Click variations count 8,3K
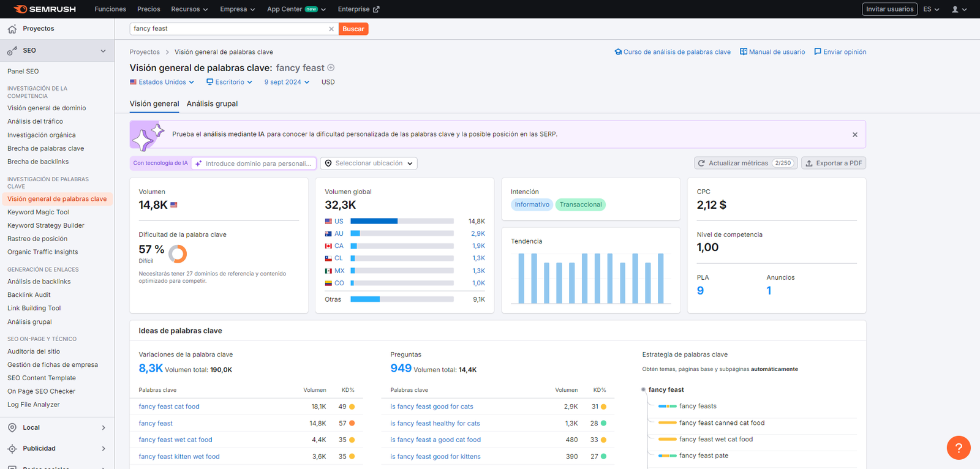980x469 pixels. click(x=151, y=369)
